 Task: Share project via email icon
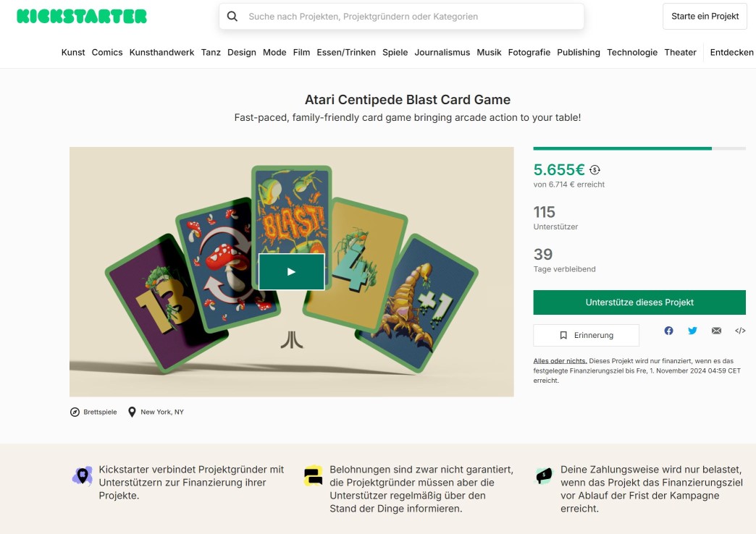pos(716,331)
